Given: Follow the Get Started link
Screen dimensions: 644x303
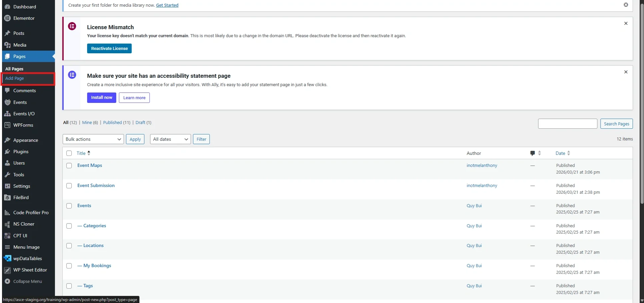Looking at the screenshot, I should (167, 5).
